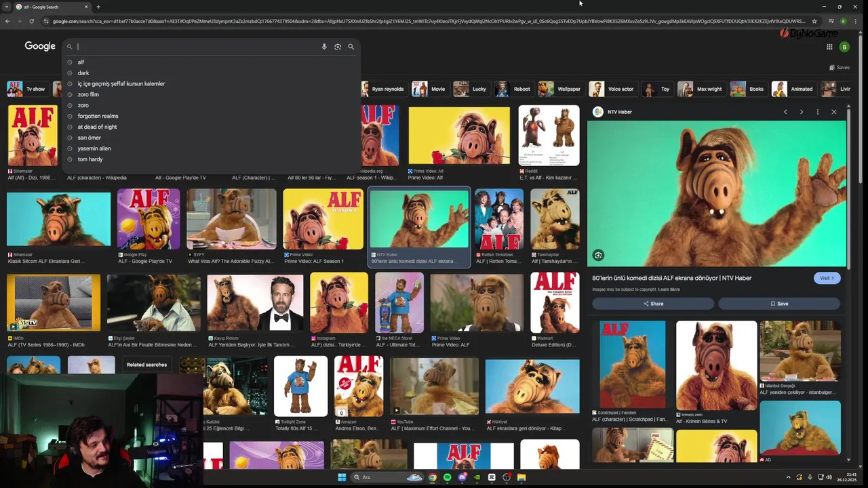Click the 'Related searches' label
The width and height of the screenshot is (868, 488).
pyautogui.click(x=146, y=365)
